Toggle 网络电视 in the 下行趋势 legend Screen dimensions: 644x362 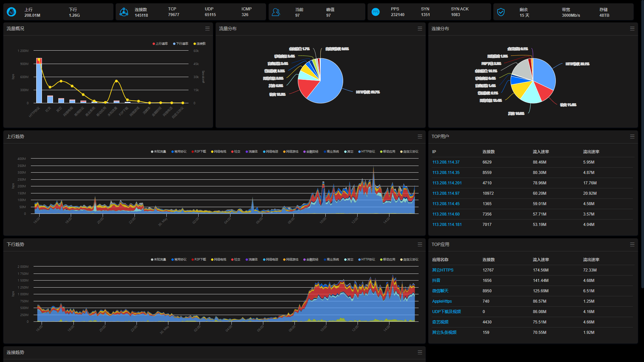[219, 260]
